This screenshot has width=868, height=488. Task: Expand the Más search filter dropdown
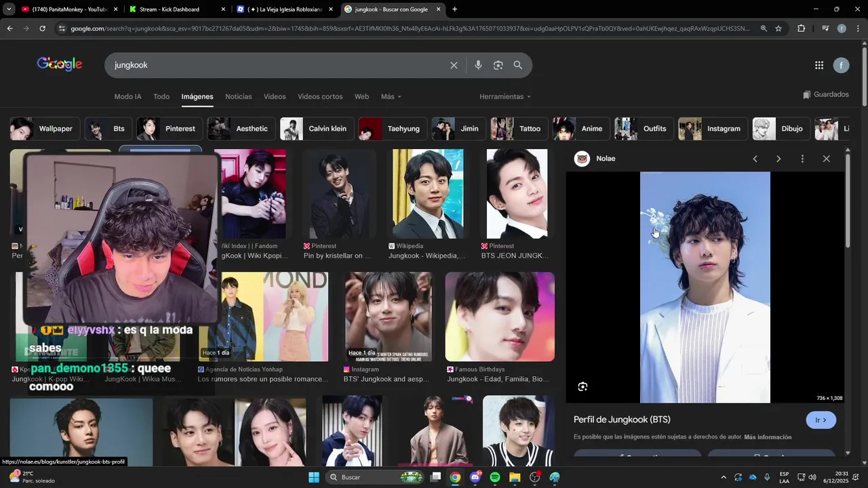point(391,97)
